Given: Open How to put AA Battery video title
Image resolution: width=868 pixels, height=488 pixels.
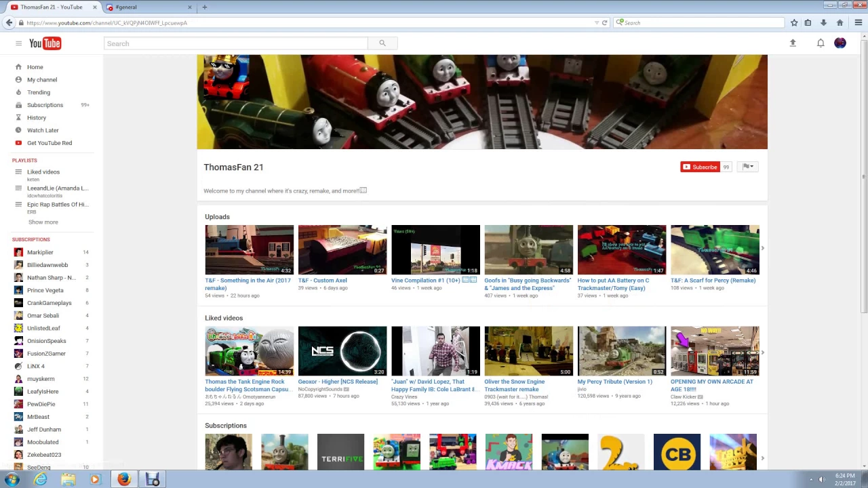Looking at the screenshot, I should click(613, 284).
